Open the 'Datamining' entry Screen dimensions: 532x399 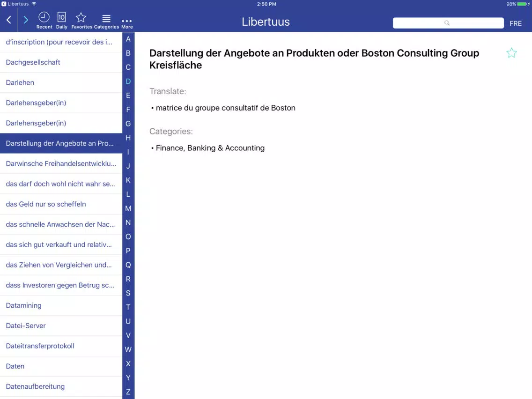click(61, 305)
